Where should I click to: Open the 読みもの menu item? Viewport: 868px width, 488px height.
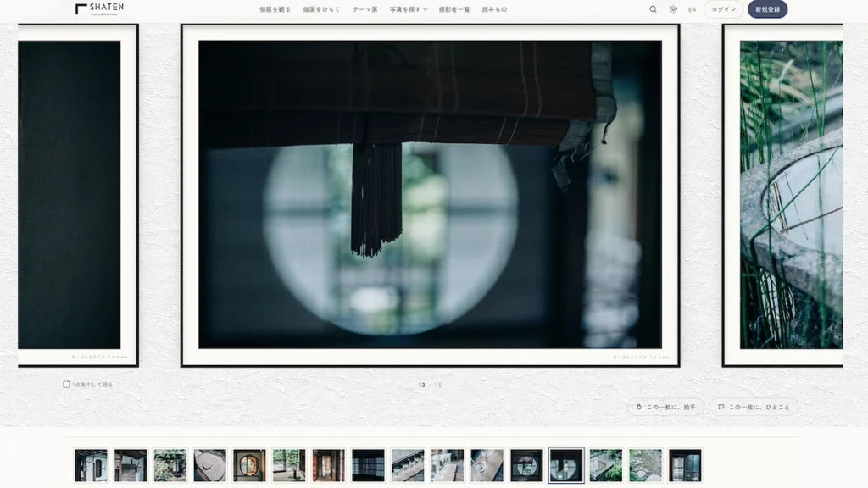click(494, 9)
